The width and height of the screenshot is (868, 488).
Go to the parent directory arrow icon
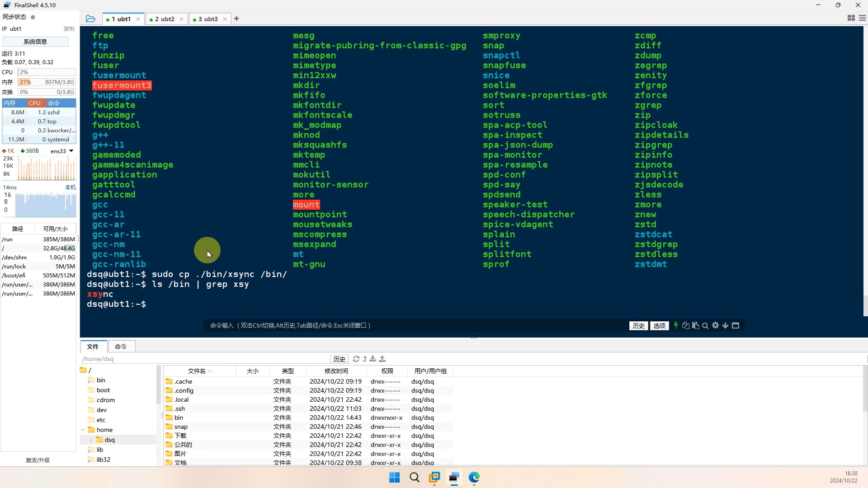pyautogui.click(x=365, y=359)
